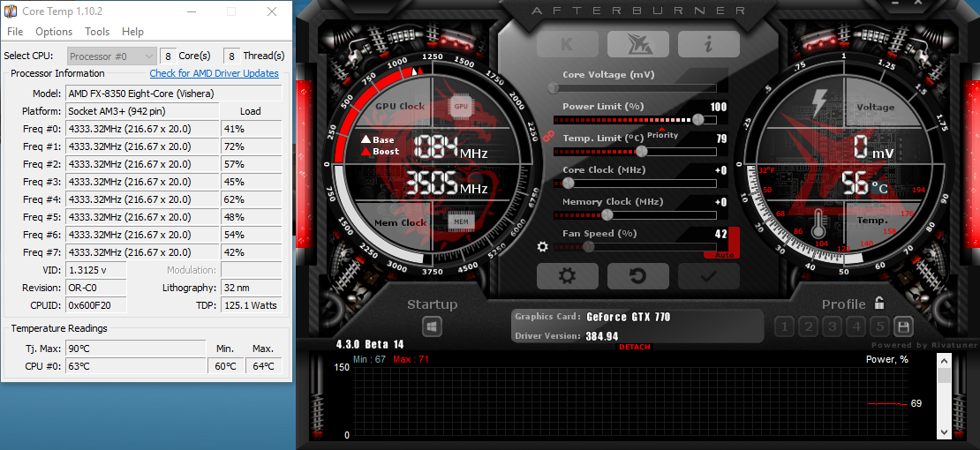Open the File menu in Core Temp
The width and height of the screenshot is (980, 450).
coord(15,31)
